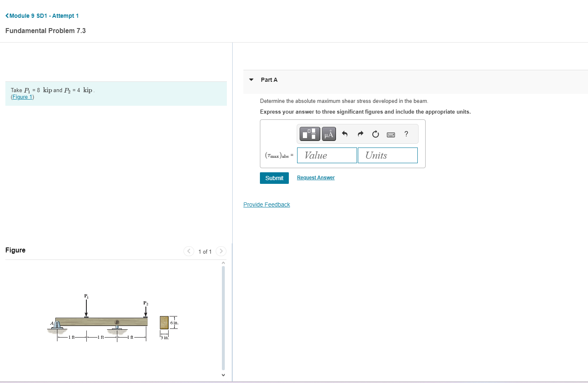Screen dimensions: 588x383
Task: Open the math template palette icon
Action: 309,133
